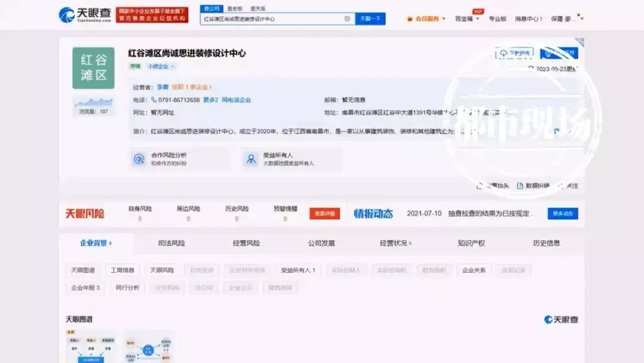This screenshot has width=644, height=363.
Task: Click the phone icon beside 0791-86712658
Action: point(154,100)
